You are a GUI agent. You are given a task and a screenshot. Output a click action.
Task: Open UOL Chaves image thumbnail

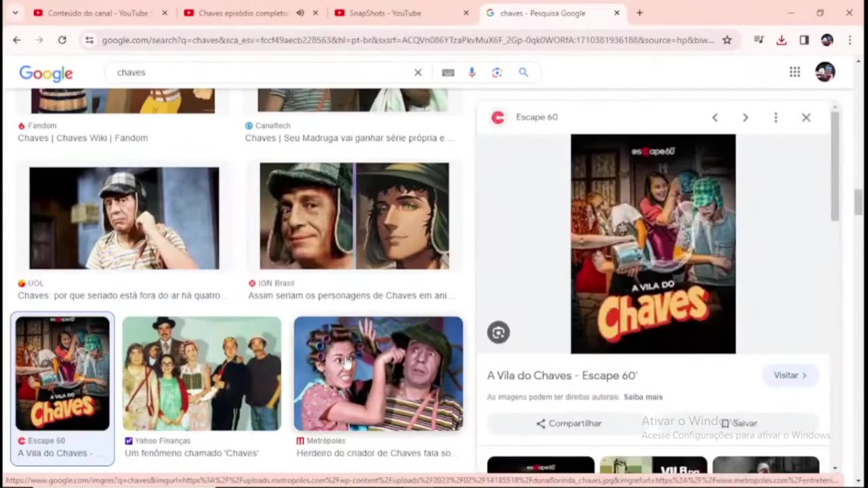(x=124, y=218)
